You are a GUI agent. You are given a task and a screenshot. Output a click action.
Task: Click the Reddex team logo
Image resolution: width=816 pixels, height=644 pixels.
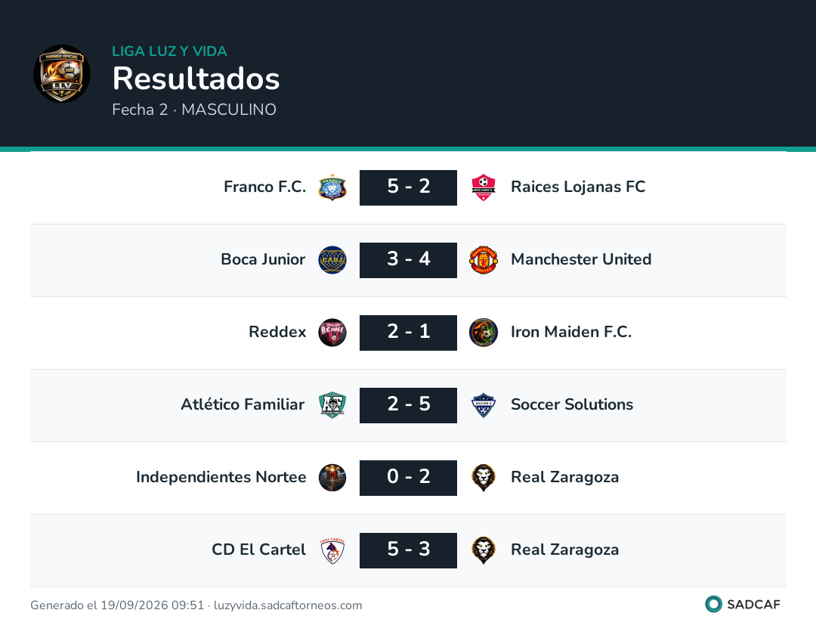(332, 333)
